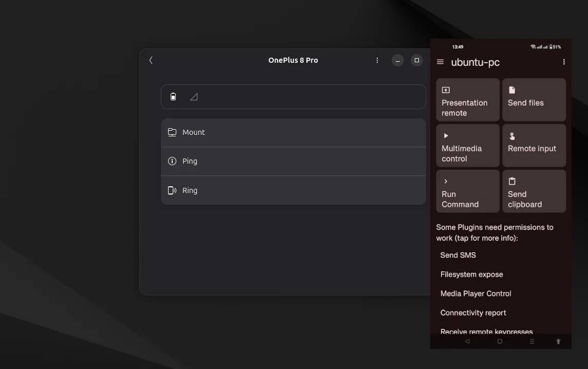Click the Ping info icon
This screenshot has height=369, width=588.
pos(172,161)
